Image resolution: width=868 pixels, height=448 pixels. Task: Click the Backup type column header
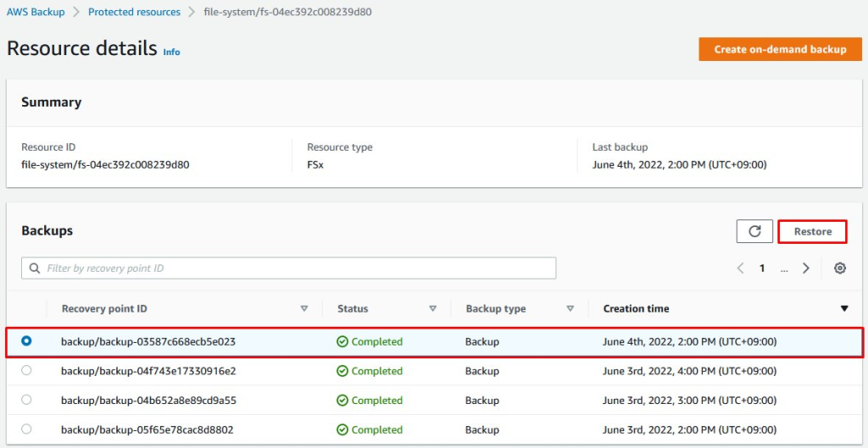(495, 308)
